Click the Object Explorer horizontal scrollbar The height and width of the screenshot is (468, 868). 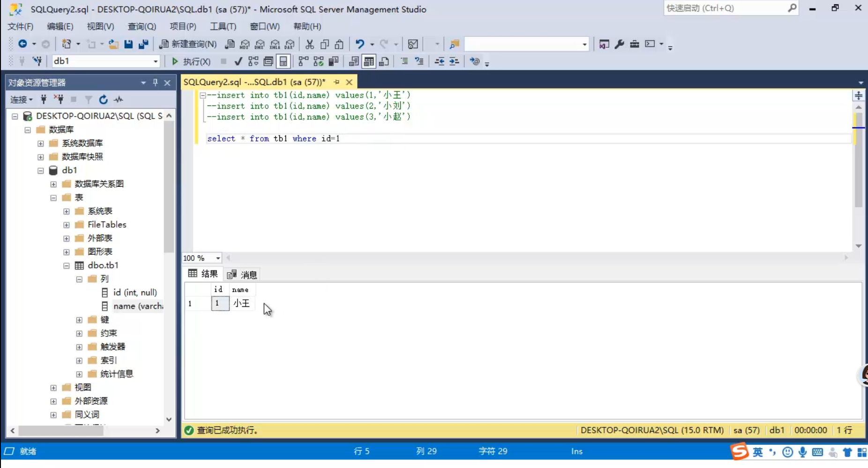coord(60,430)
